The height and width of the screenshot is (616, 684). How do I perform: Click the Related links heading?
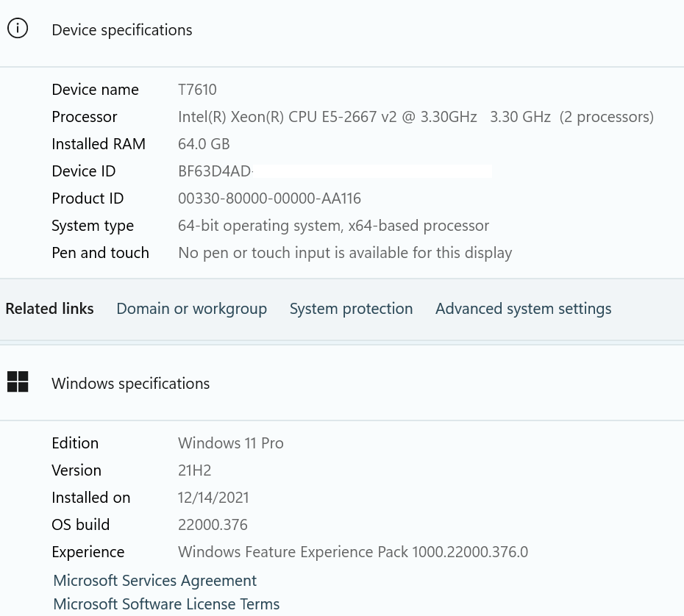[49, 308]
